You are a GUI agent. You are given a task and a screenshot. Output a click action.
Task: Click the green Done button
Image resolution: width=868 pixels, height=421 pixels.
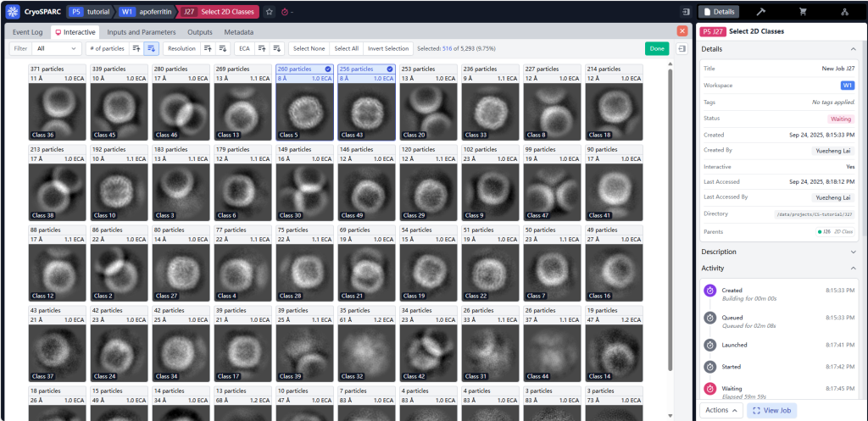pyautogui.click(x=656, y=49)
